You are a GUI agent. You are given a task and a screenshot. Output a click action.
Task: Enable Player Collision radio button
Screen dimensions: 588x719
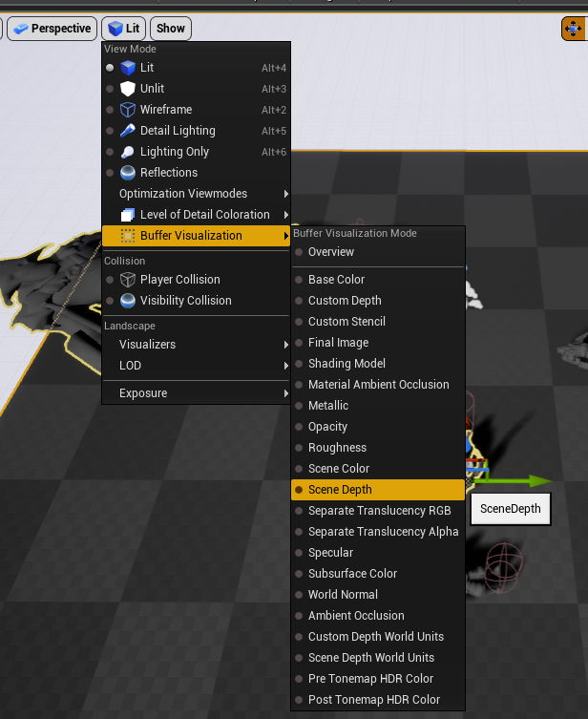(110, 280)
